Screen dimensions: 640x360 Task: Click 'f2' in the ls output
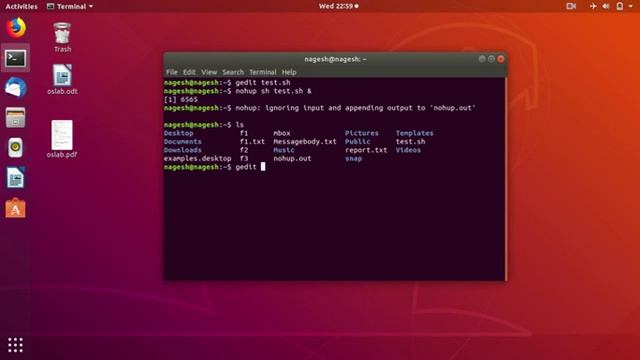[x=244, y=150]
